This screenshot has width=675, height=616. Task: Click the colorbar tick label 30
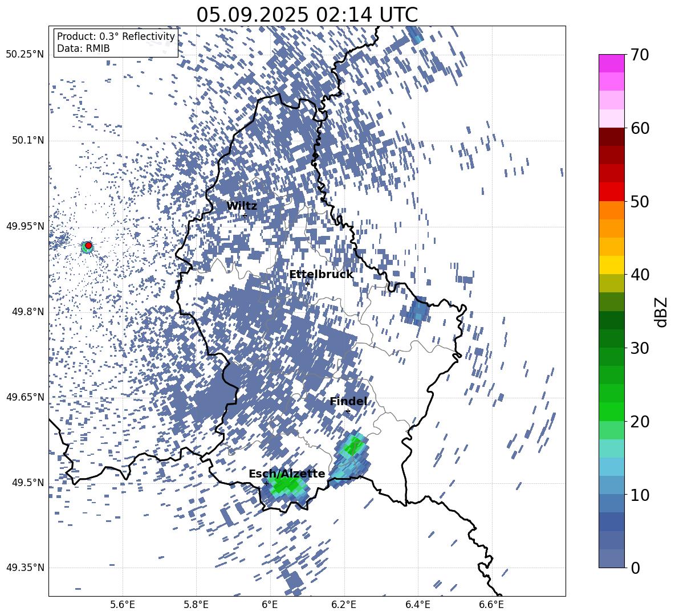tap(640, 348)
